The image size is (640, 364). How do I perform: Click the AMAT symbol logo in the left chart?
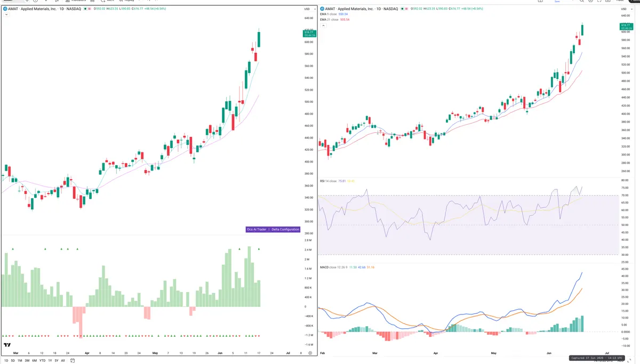point(5,9)
